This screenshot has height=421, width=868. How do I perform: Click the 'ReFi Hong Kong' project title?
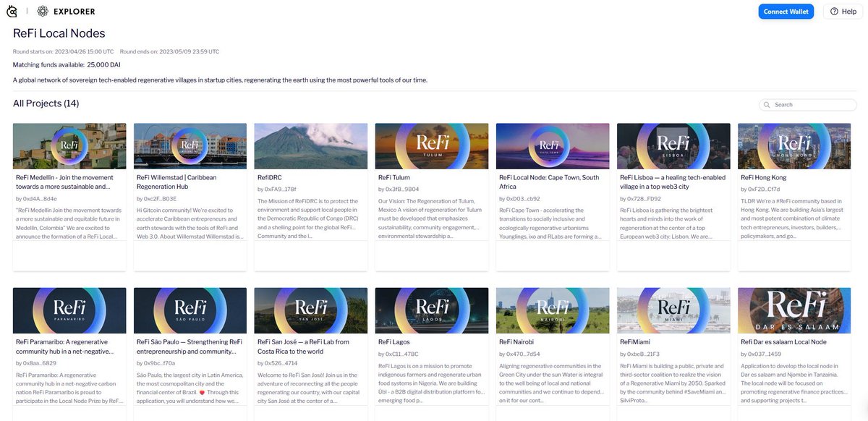click(764, 177)
